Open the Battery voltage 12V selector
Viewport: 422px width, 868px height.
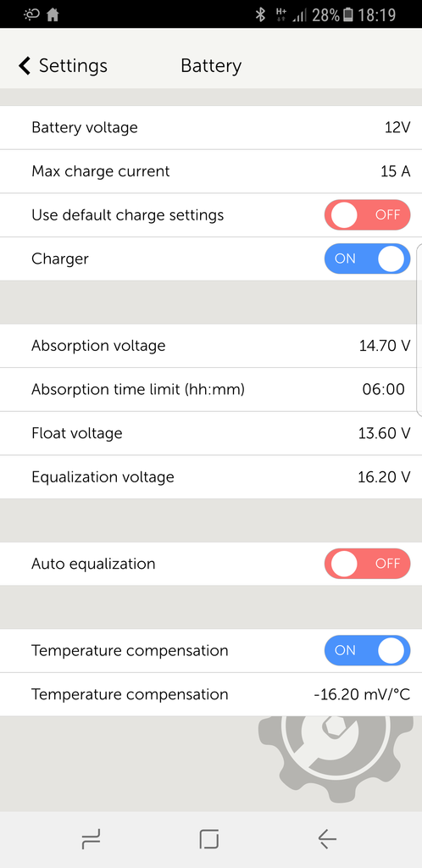pyautogui.click(x=211, y=127)
